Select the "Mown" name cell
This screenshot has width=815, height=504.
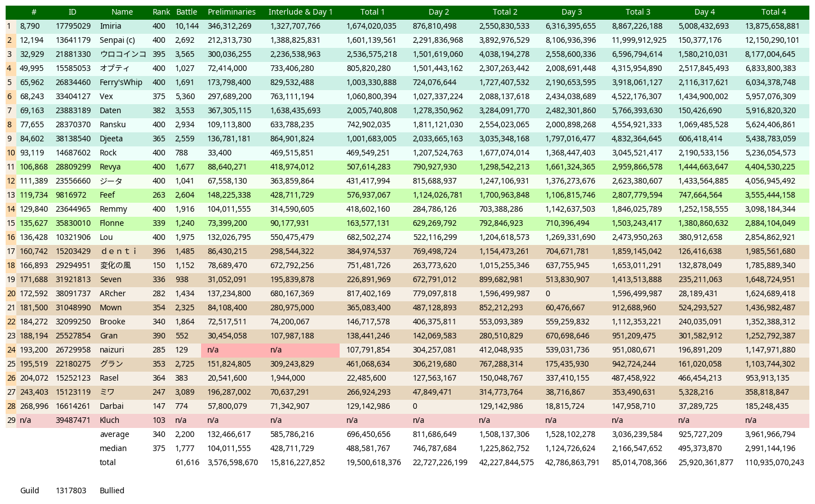[110, 307]
